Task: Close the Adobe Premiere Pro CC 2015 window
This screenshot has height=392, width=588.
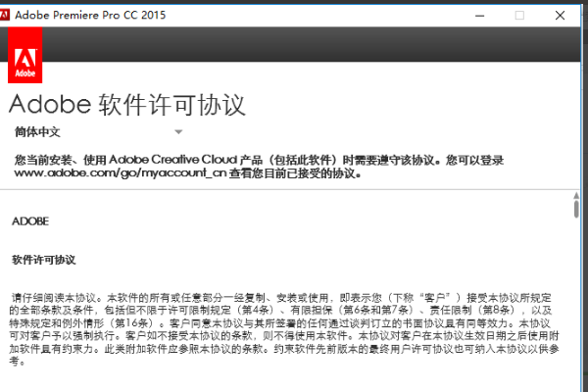Action: point(560,16)
